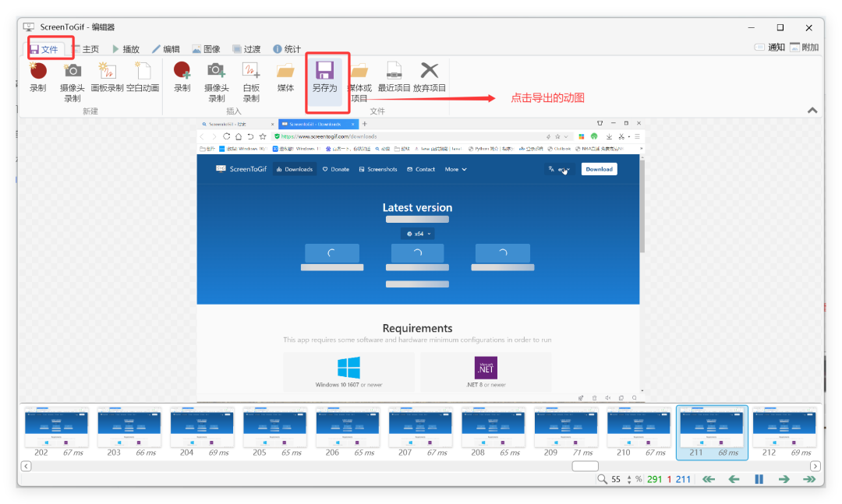This screenshot has height=504, width=842.
Task: Click 放弃项目 to discard project
Action: [430, 77]
